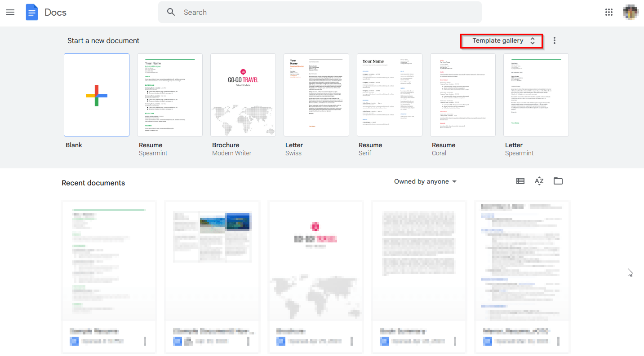The image size is (644, 356).
Task: Open the Resume Serif template
Action: point(390,95)
